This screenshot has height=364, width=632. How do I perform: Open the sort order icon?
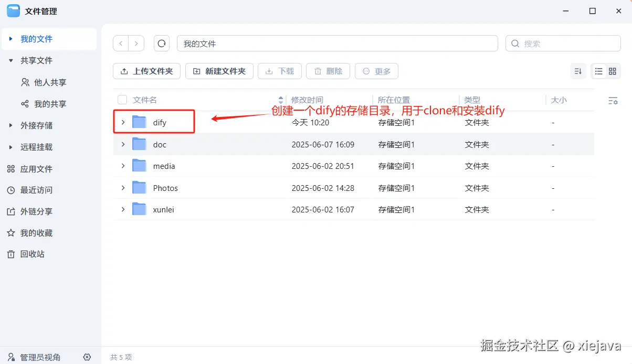pos(578,71)
